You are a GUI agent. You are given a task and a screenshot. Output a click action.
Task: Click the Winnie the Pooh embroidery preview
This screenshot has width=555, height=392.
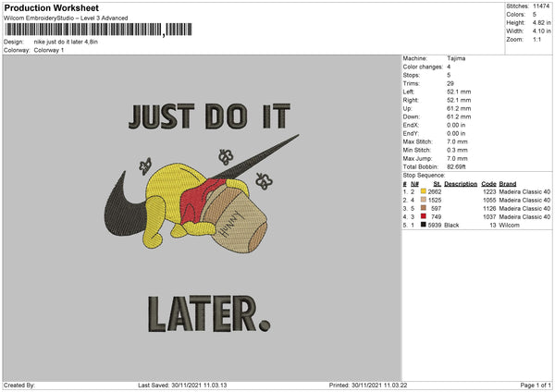click(202, 194)
